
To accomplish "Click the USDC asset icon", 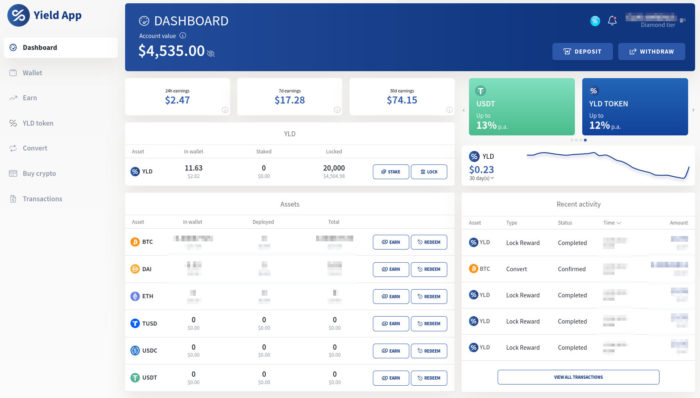I will click(x=135, y=351).
